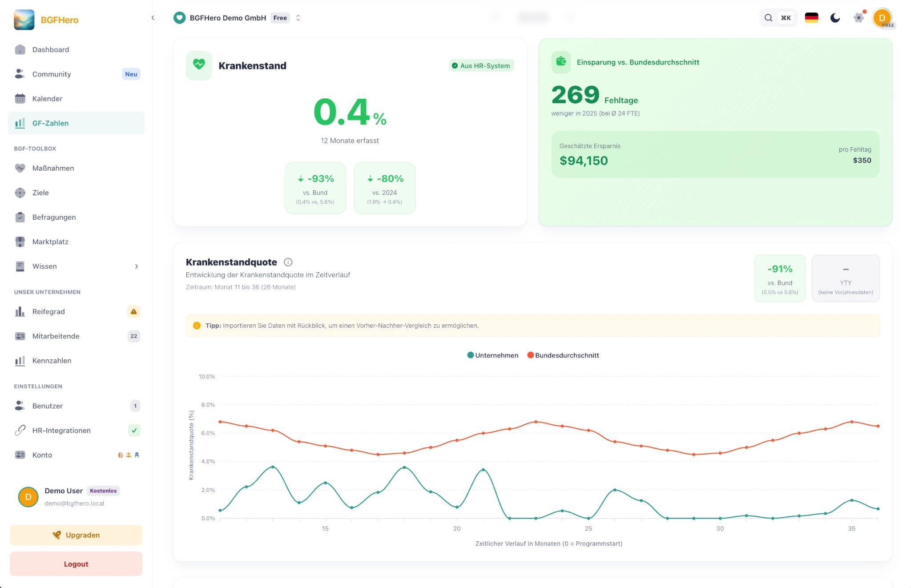Click the Maßnahmen heart icon
Image resolution: width=911 pixels, height=588 pixels.
coord(20,168)
